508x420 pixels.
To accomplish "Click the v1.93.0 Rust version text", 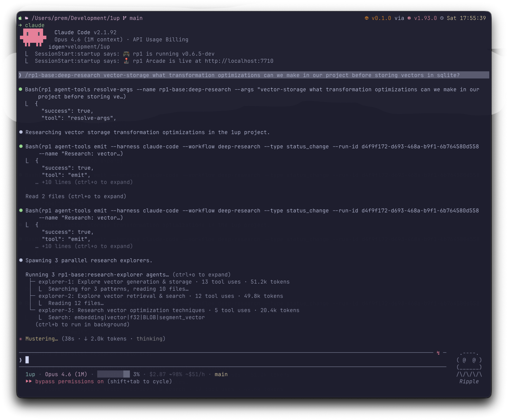I will point(425,18).
